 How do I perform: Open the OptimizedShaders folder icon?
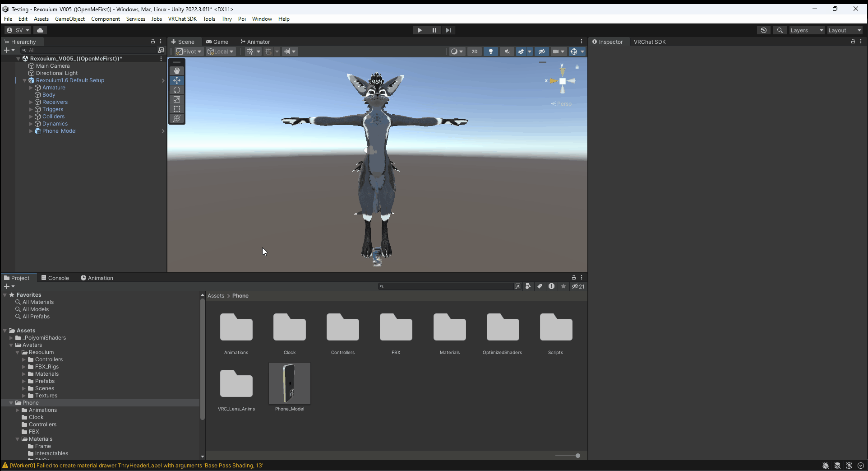503,327
